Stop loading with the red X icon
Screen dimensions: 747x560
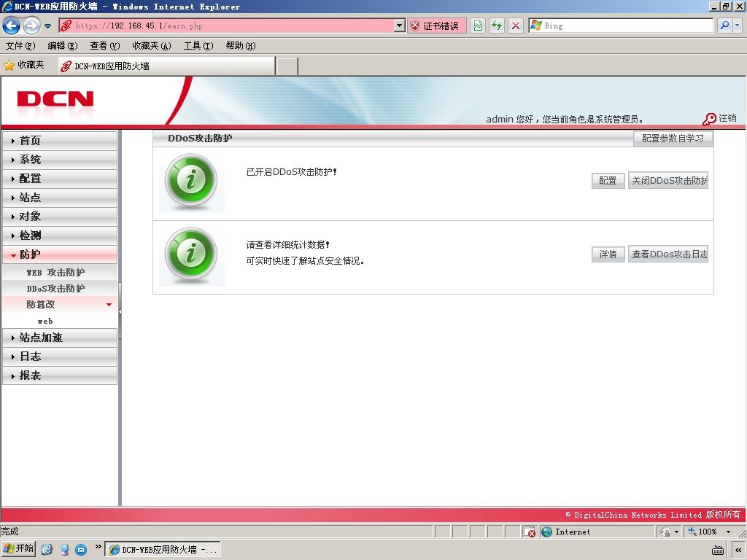(516, 26)
